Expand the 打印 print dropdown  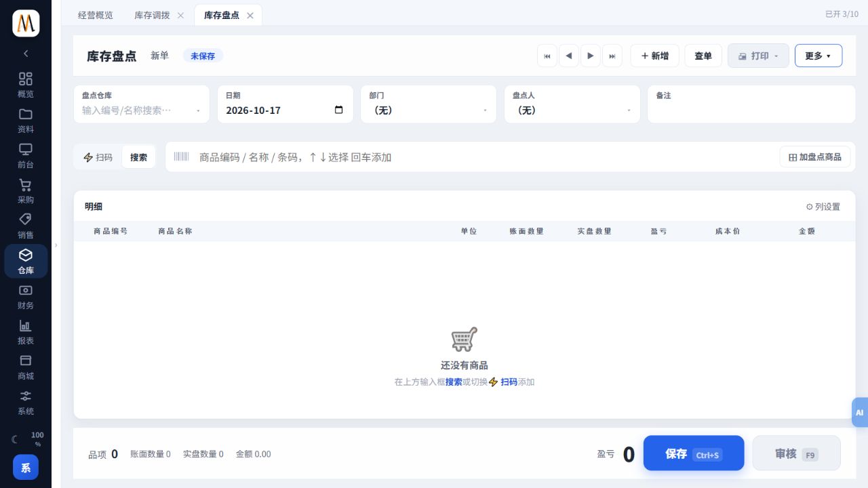click(x=758, y=56)
